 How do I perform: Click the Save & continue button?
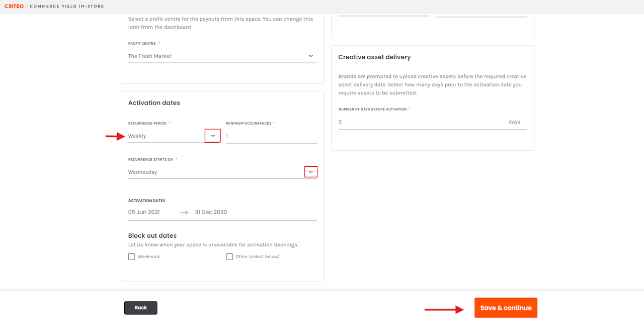(x=506, y=308)
